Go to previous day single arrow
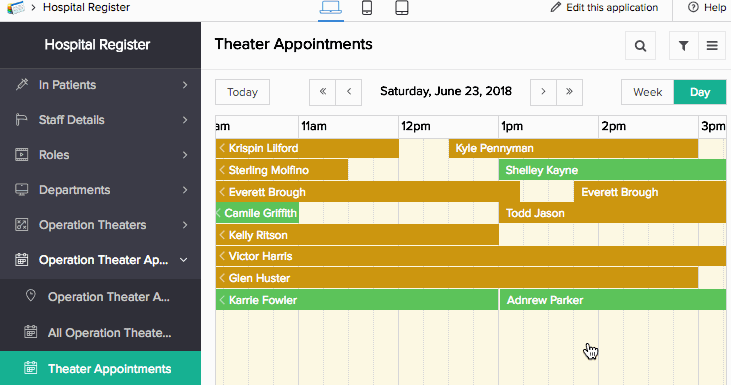 pos(349,92)
